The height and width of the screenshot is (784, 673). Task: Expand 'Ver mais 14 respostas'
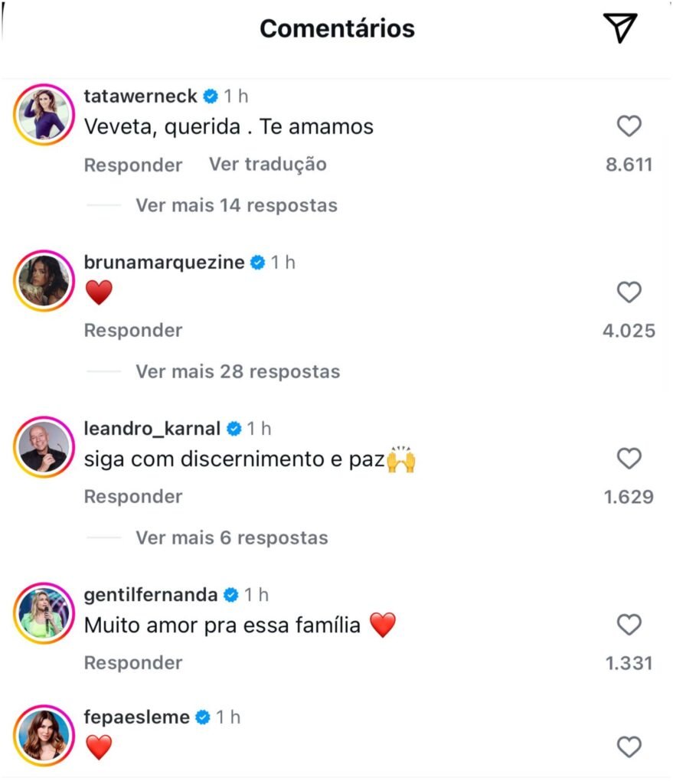[236, 205]
